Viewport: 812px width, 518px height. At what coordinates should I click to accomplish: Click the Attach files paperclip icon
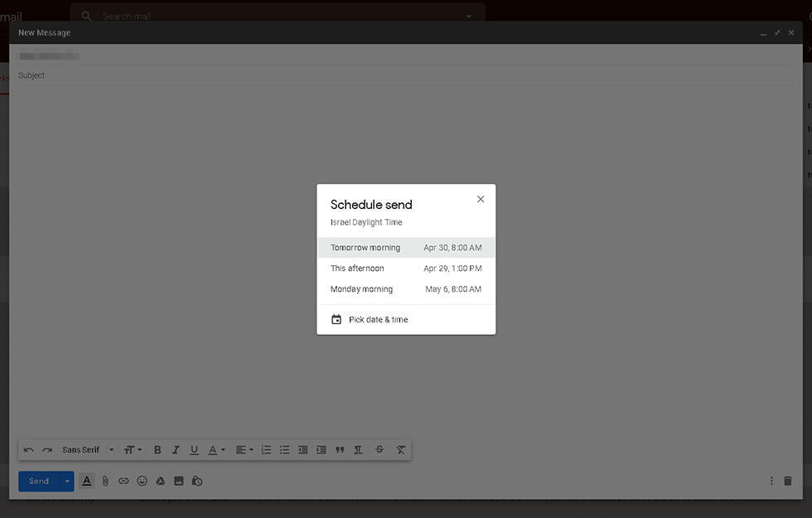click(104, 481)
